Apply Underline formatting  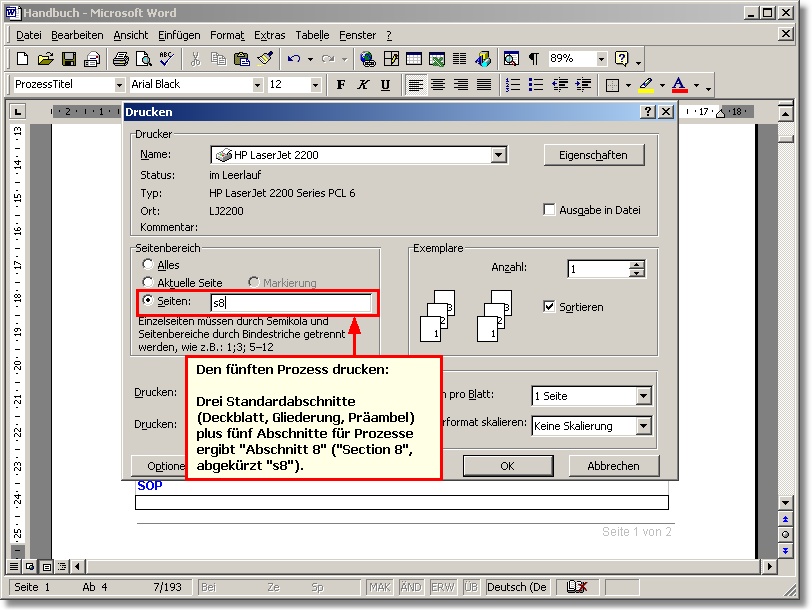(384, 85)
